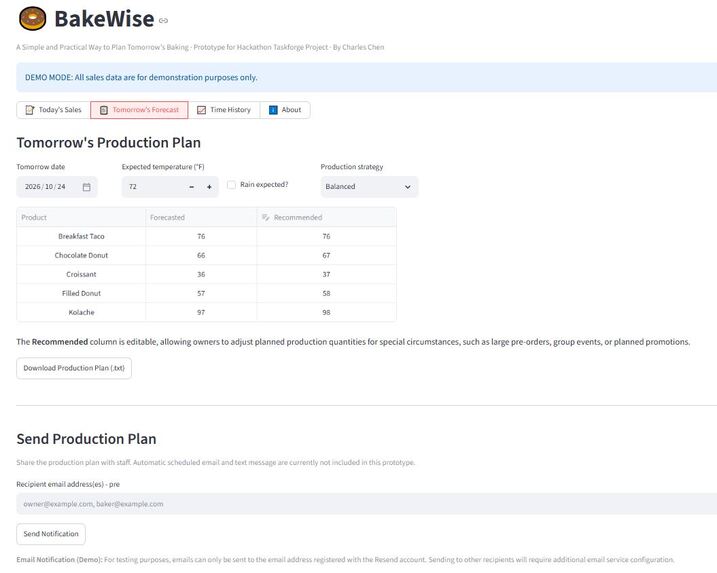The width and height of the screenshot is (717, 573).
Task: Click Filled Donut forecasted value 57
Action: tap(201, 293)
